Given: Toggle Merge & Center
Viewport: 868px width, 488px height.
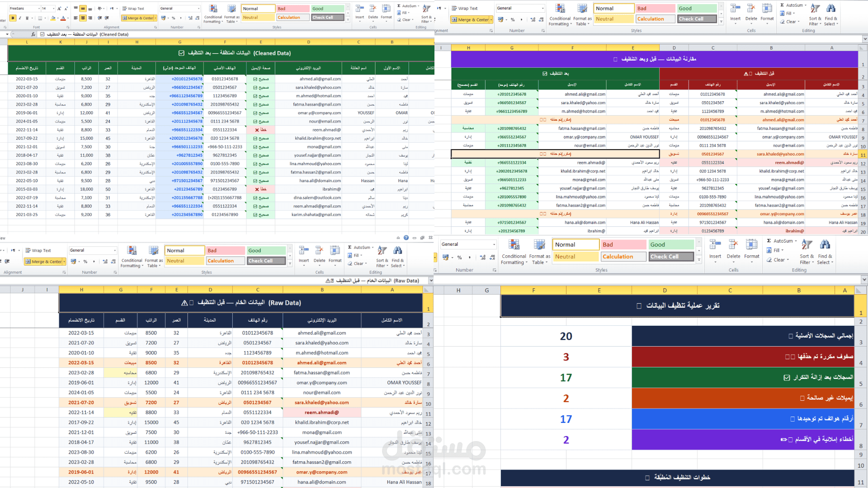Looking at the screenshot, I should (136, 18).
